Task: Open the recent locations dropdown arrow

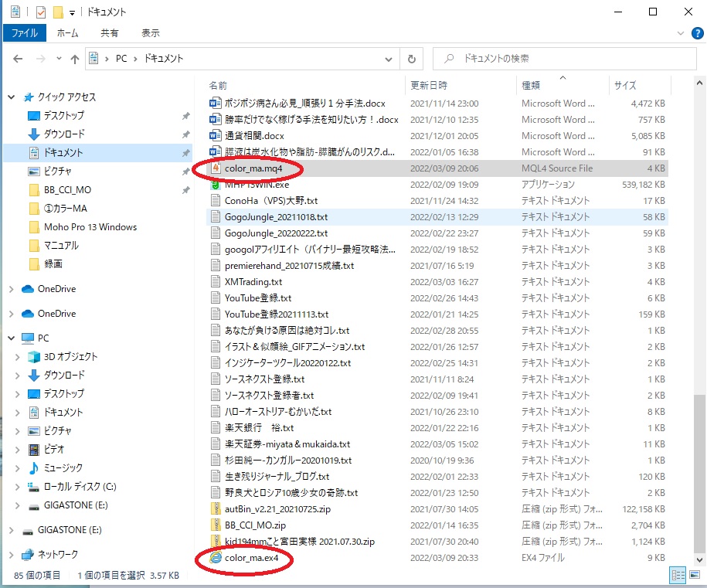Action: [58, 59]
